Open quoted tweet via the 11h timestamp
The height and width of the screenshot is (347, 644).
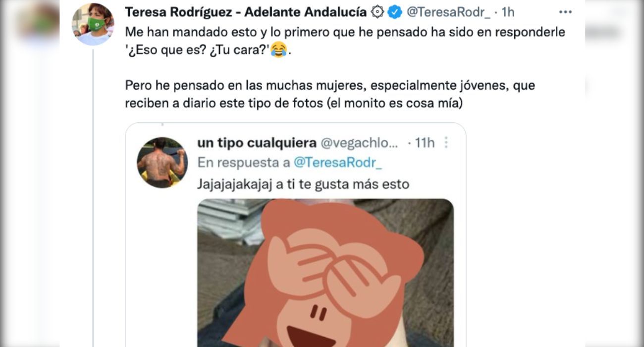pyautogui.click(x=425, y=143)
